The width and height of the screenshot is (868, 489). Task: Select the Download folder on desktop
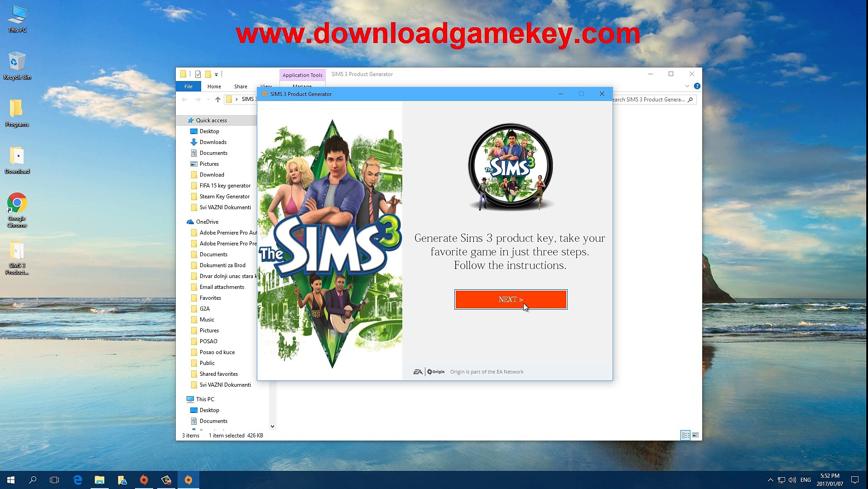tap(17, 160)
